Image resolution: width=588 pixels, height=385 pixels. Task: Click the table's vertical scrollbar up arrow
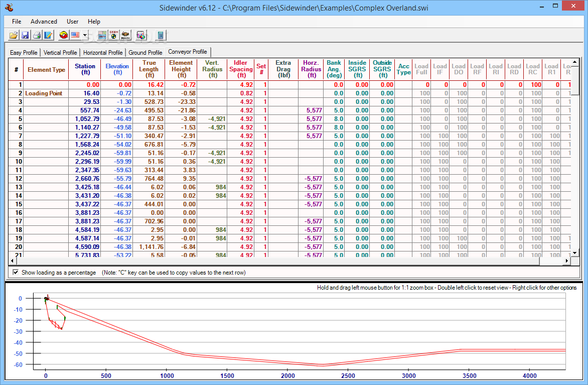point(575,62)
